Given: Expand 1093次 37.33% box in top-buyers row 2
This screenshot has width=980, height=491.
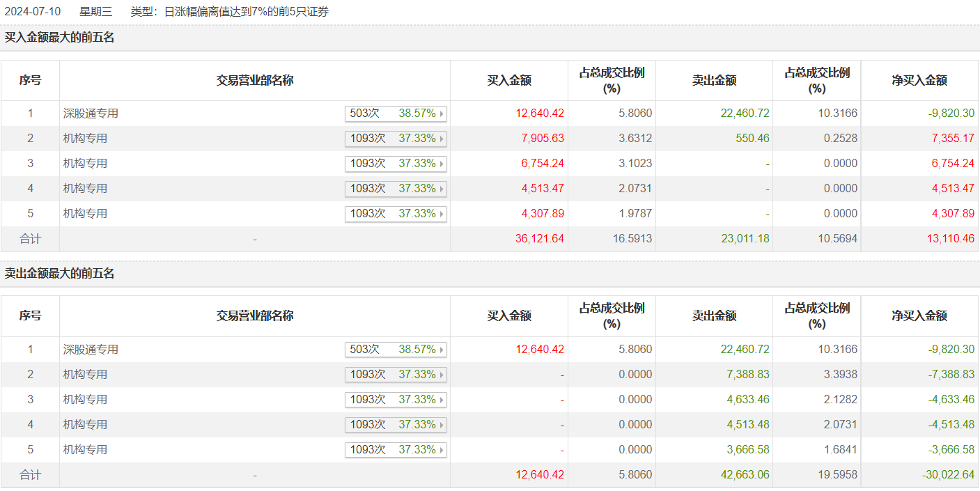Looking at the screenshot, I should [x=395, y=139].
